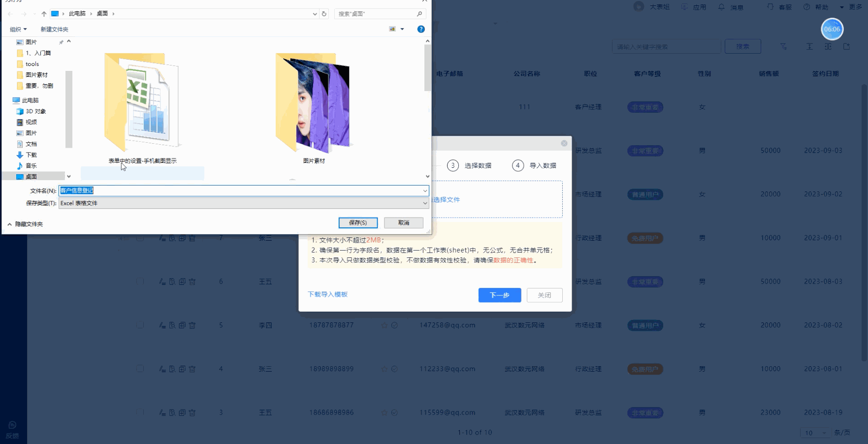
Task: Click the 保存(S) save button
Action: [x=358, y=223]
